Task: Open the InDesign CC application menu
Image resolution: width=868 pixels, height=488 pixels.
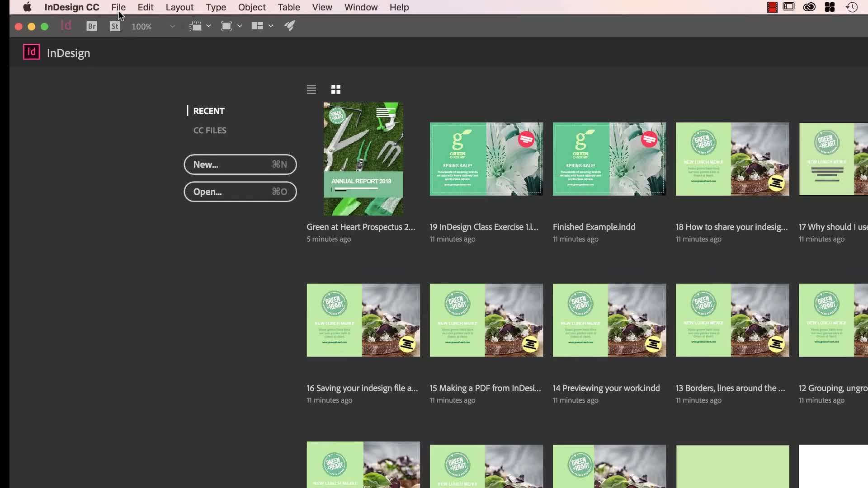Action: coord(72,7)
